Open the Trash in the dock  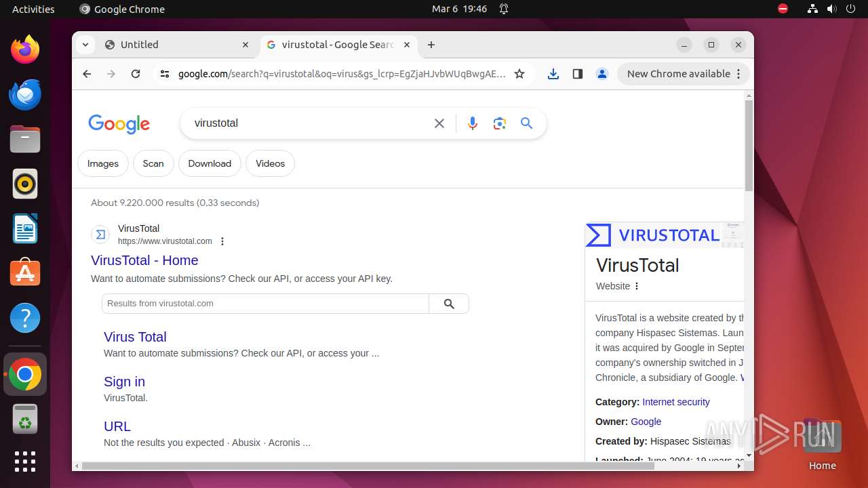point(25,419)
